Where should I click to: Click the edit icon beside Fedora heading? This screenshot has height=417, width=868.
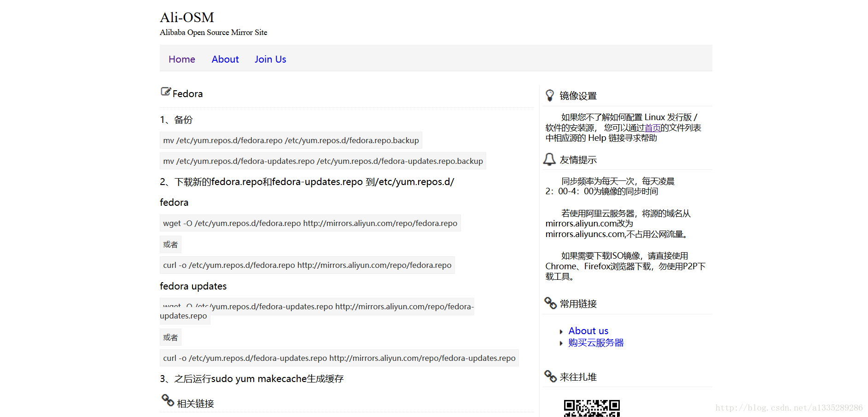click(x=166, y=91)
